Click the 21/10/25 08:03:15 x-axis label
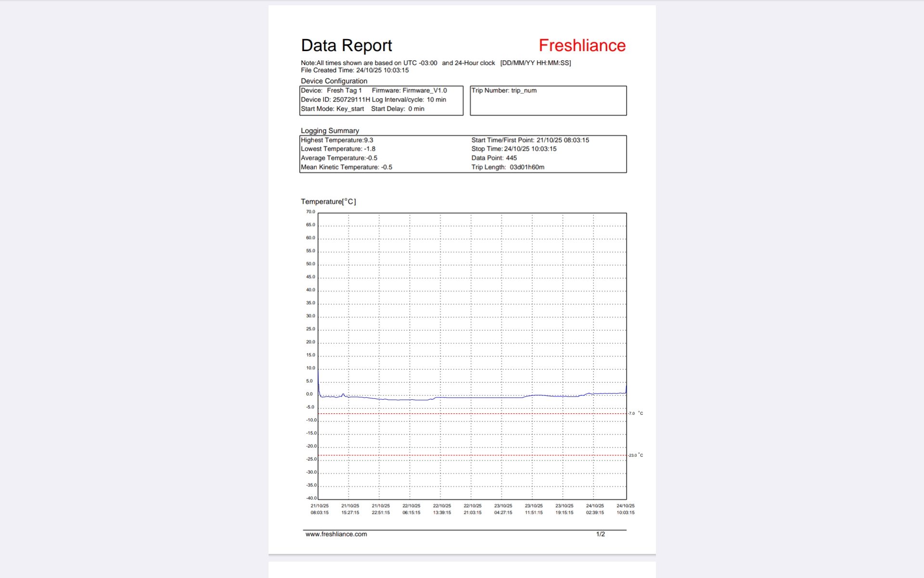 click(320, 509)
